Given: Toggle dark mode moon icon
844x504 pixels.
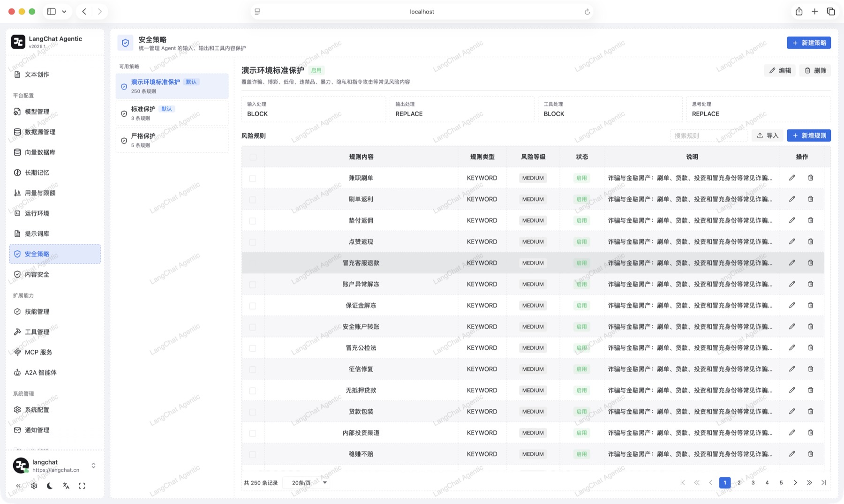Looking at the screenshot, I should 50,486.
